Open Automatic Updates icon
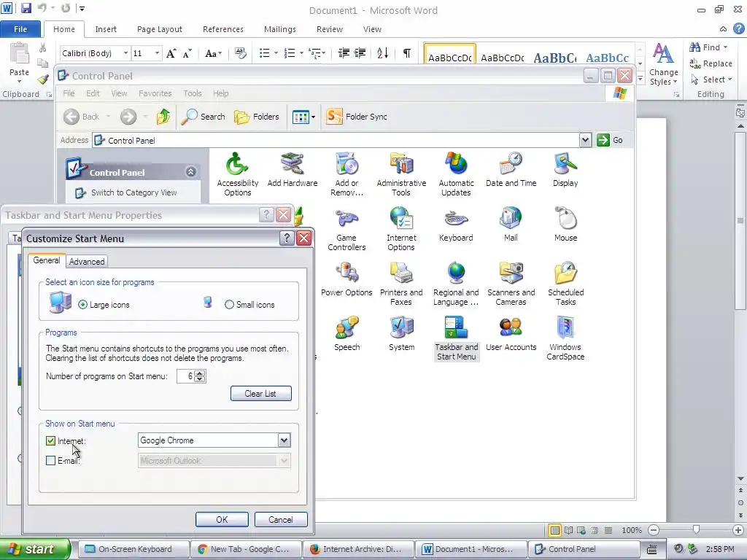The width and height of the screenshot is (747, 560). tap(456, 174)
